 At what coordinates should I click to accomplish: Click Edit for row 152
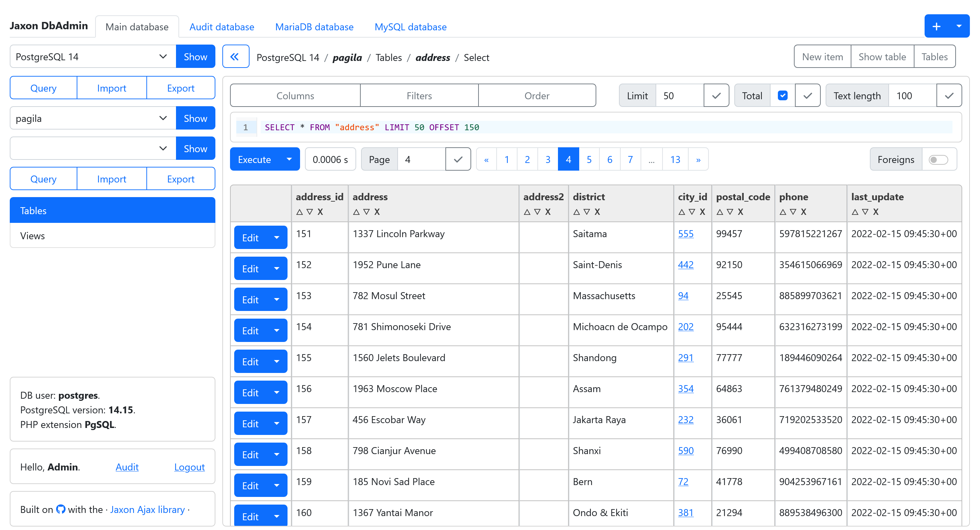(x=250, y=268)
